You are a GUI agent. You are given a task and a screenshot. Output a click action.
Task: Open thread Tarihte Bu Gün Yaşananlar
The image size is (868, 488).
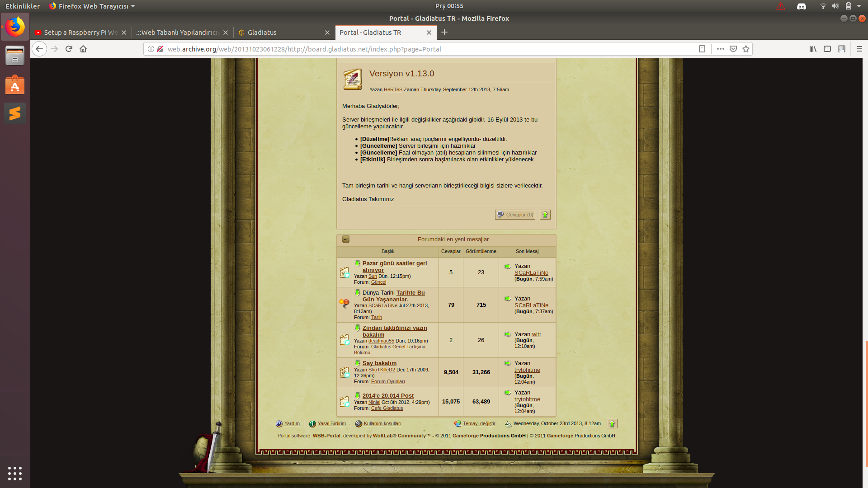point(393,296)
